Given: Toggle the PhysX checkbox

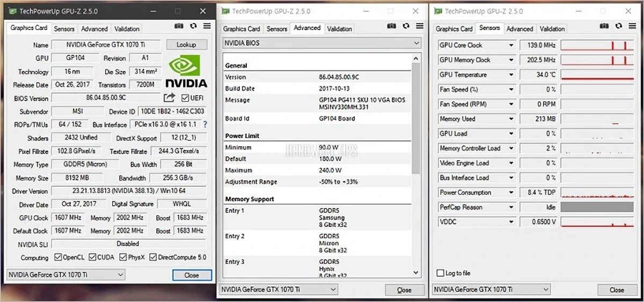Looking at the screenshot, I should (123, 257).
